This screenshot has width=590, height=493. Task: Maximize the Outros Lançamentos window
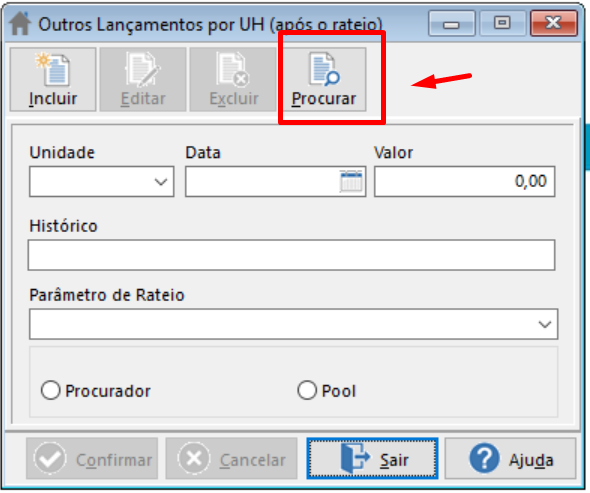click(x=502, y=23)
